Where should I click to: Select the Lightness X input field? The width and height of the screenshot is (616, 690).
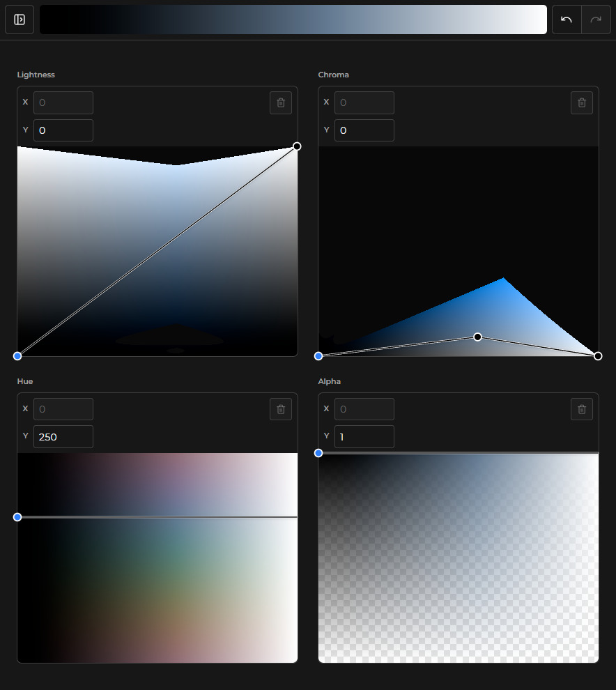(x=63, y=102)
